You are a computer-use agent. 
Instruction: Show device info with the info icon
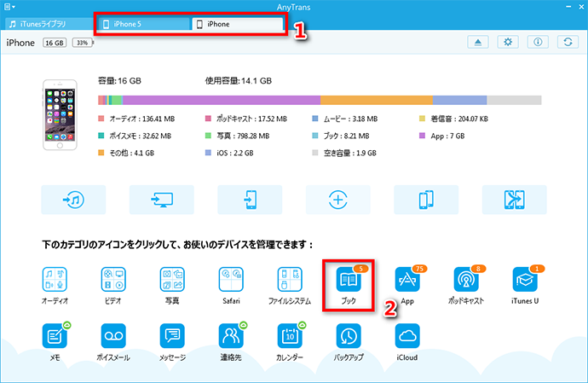(538, 42)
